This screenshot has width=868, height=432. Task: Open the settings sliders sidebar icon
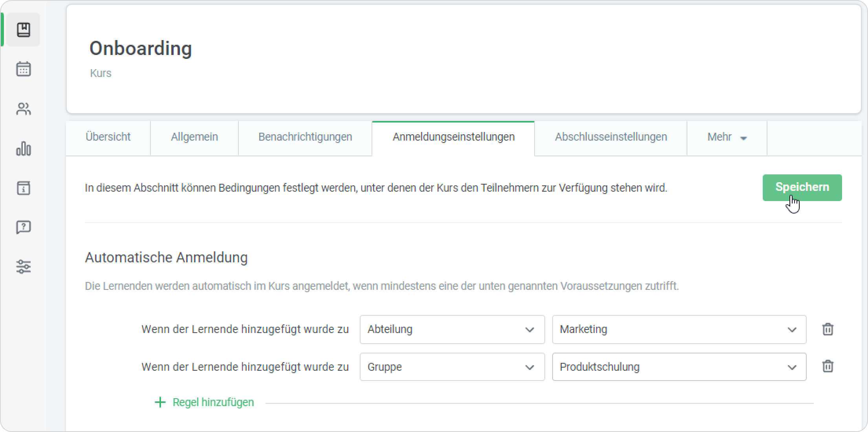pos(24,267)
